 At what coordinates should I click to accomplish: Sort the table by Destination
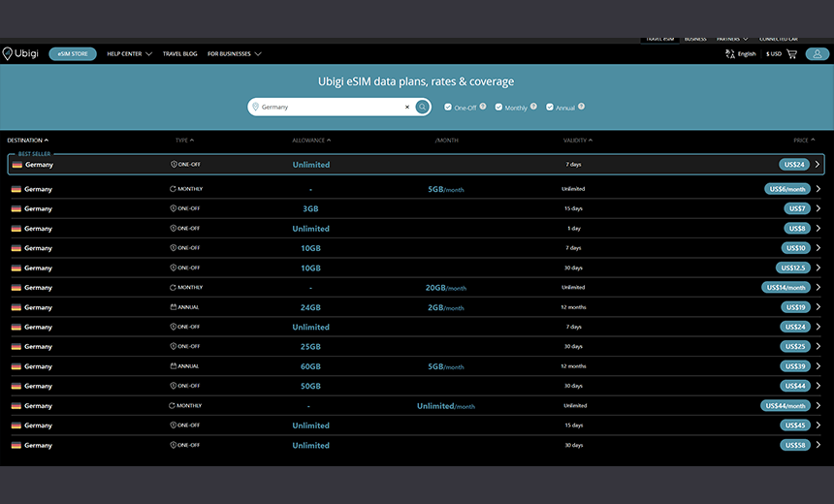[x=28, y=141]
